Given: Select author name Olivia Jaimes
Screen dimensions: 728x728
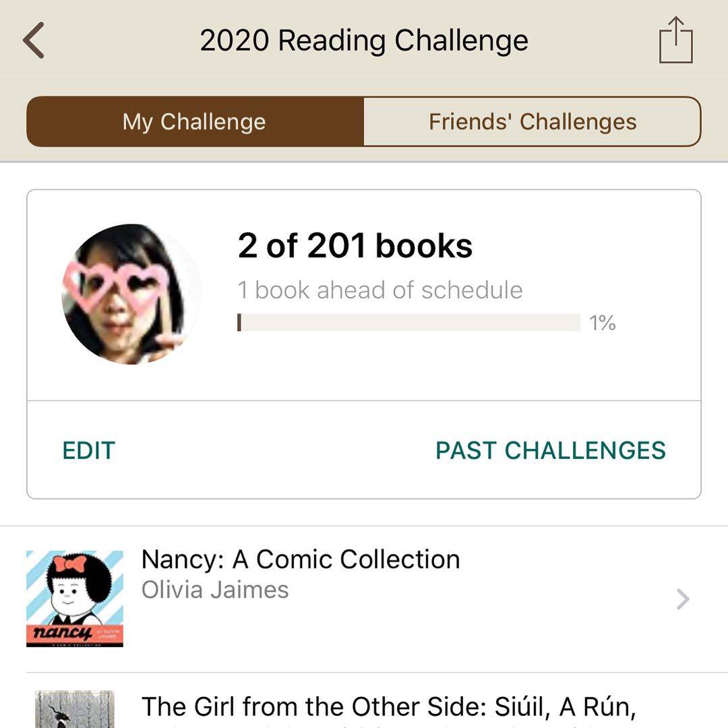Looking at the screenshot, I should [x=215, y=590].
